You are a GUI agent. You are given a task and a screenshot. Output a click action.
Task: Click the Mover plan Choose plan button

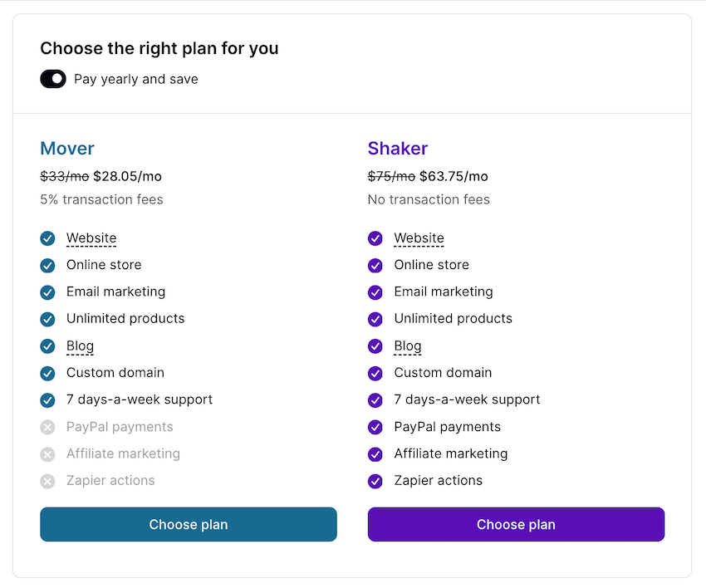(x=189, y=524)
